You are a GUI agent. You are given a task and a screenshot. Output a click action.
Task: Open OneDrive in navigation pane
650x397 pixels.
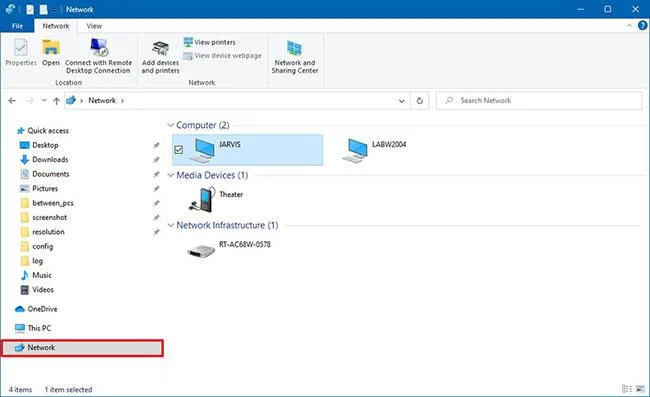(x=36, y=309)
